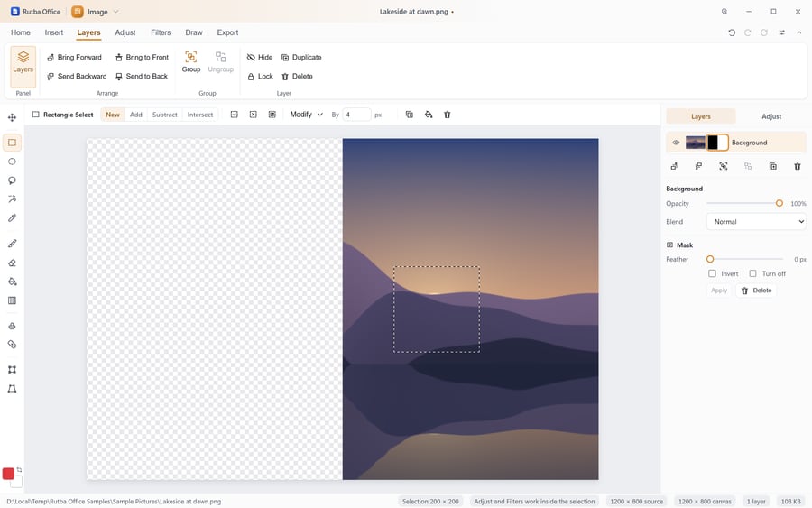Click the red foreground color swatch

pos(8,474)
